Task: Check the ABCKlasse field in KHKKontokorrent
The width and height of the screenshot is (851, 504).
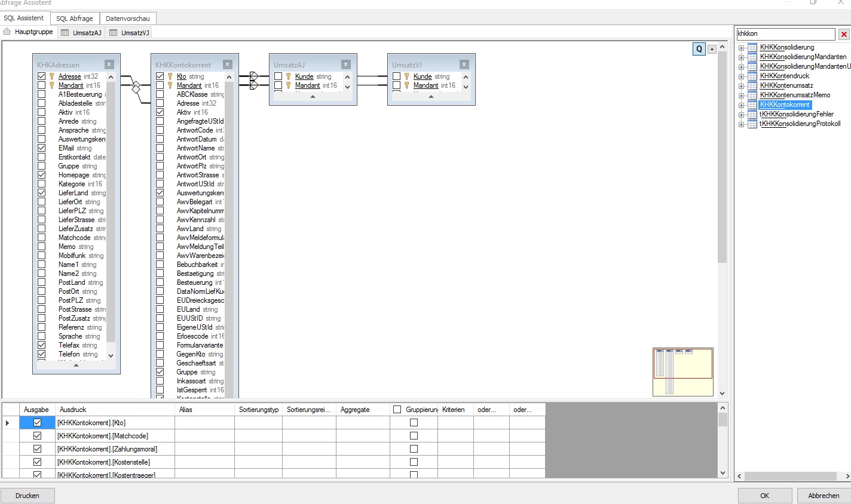Action: coord(160,94)
